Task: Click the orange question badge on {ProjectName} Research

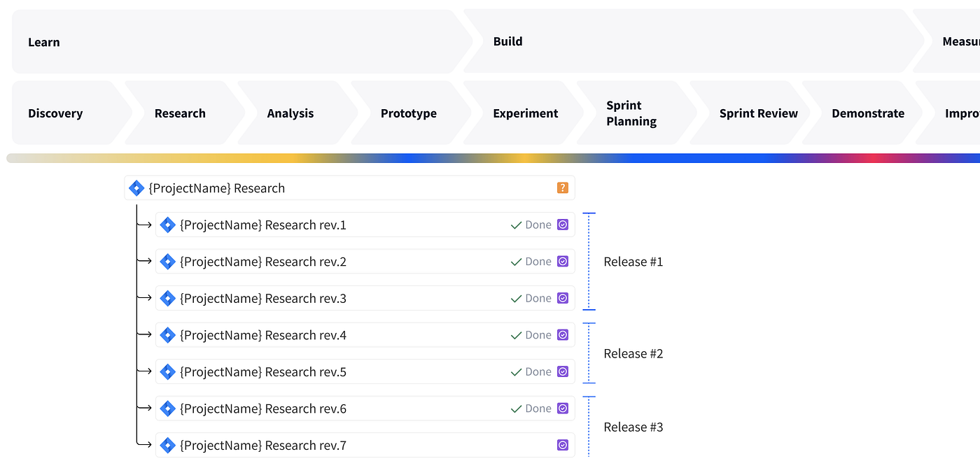Action: (562, 187)
